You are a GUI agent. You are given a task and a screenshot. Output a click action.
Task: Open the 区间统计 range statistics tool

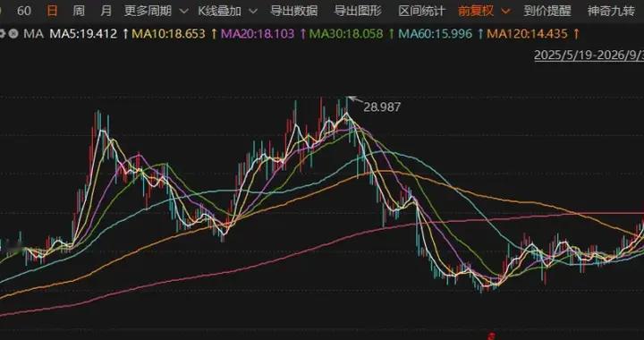pyautogui.click(x=422, y=11)
